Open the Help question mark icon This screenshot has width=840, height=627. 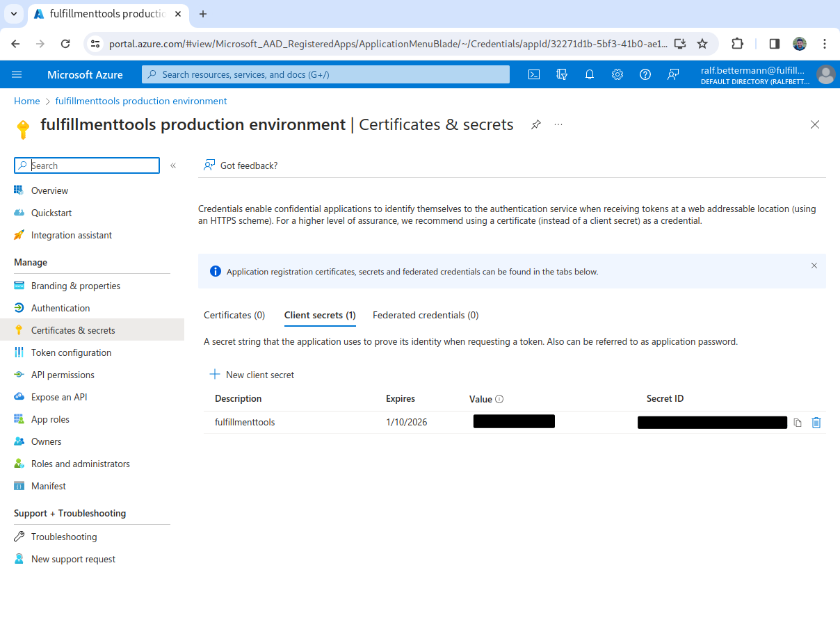pos(645,74)
